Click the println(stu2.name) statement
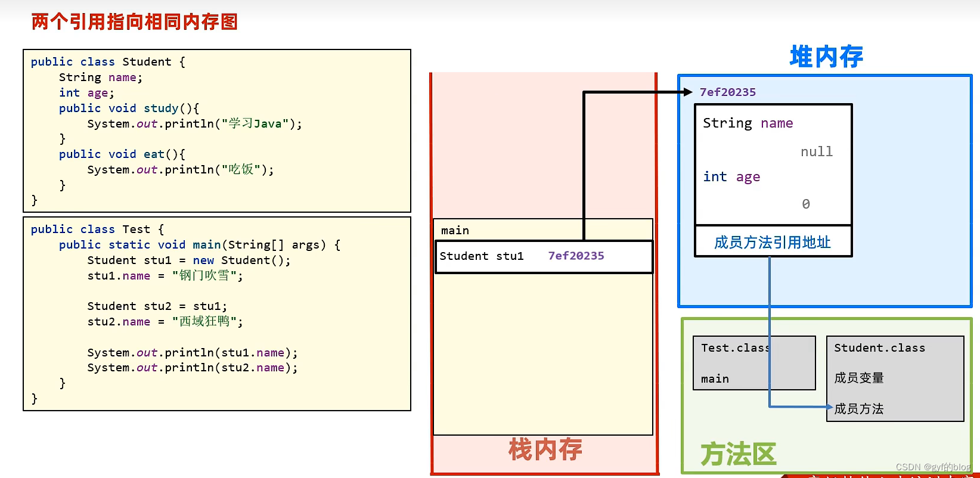 (x=193, y=368)
